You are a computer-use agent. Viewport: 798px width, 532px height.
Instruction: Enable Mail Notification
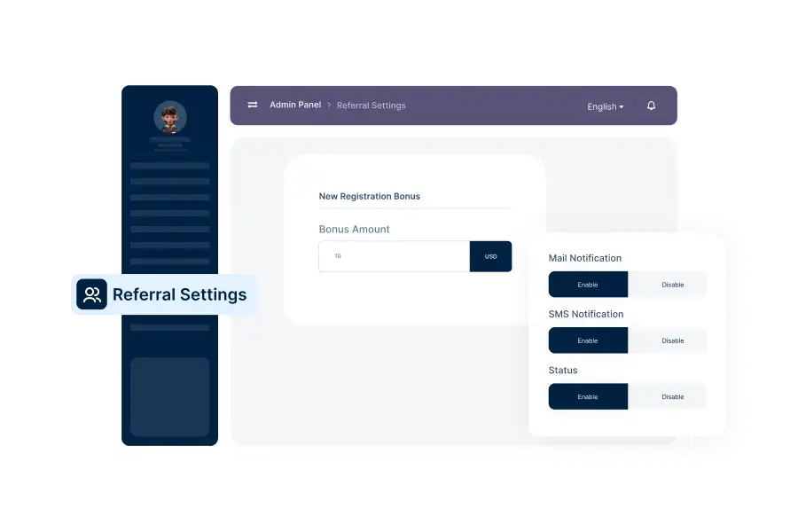[x=588, y=285]
